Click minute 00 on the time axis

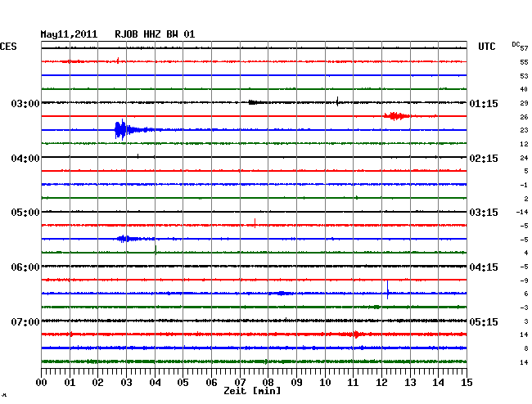(42, 383)
